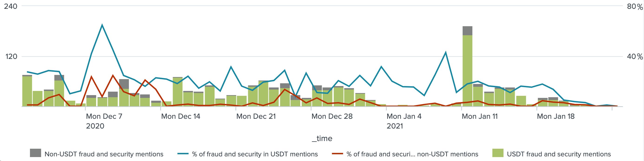
Task: Click the blue line's highest peak after Dec 7
Action: tap(102, 25)
